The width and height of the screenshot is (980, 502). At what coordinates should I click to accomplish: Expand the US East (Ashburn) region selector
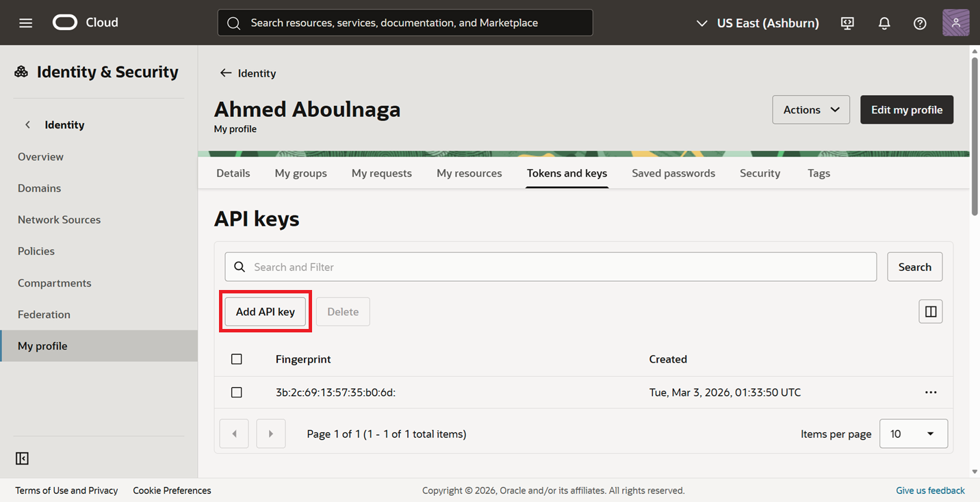pos(758,23)
